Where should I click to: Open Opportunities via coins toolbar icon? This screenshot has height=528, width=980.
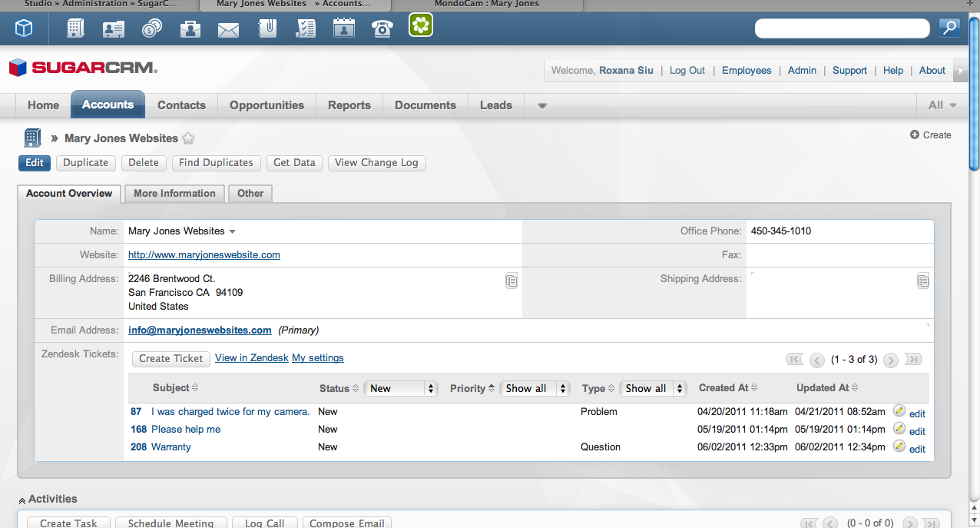(152, 29)
